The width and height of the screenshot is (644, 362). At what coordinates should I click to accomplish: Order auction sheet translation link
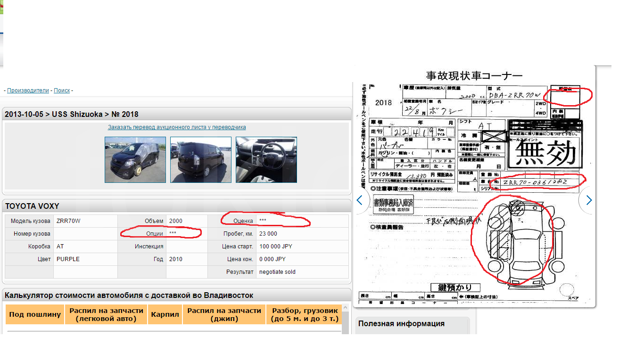(x=177, y=127)
